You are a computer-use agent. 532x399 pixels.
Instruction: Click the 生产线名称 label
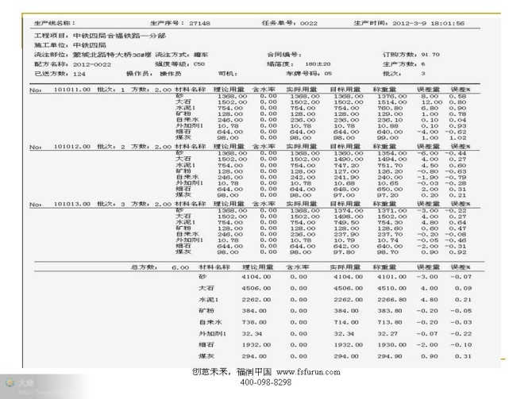[55, 23]
